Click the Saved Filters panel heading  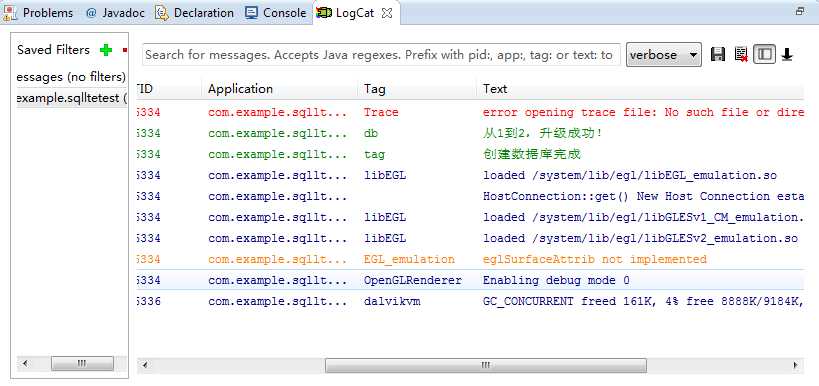click(x=53, y=50)
